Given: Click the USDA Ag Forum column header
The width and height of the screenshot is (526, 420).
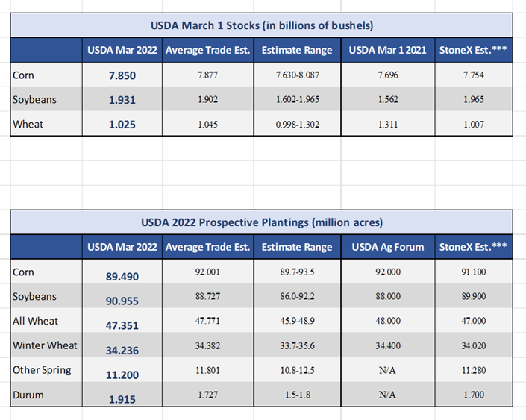Looking at the screenshot, I should [x=387, y=247].
